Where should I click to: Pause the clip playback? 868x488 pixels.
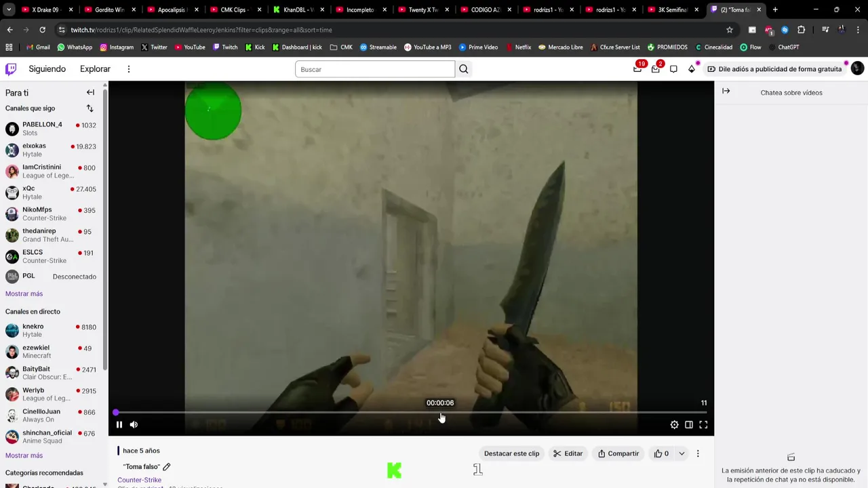pos(119,425)
